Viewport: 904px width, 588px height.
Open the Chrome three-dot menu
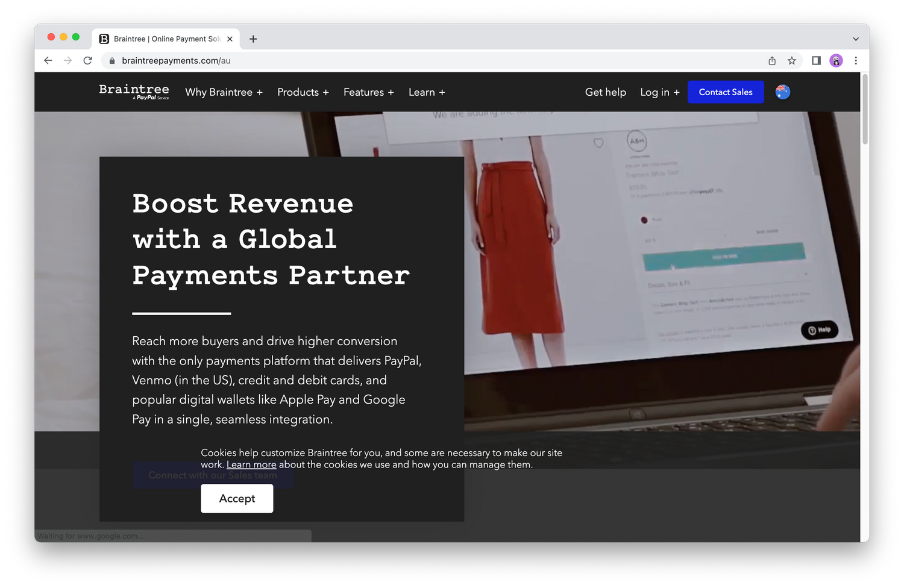[856, 60]
